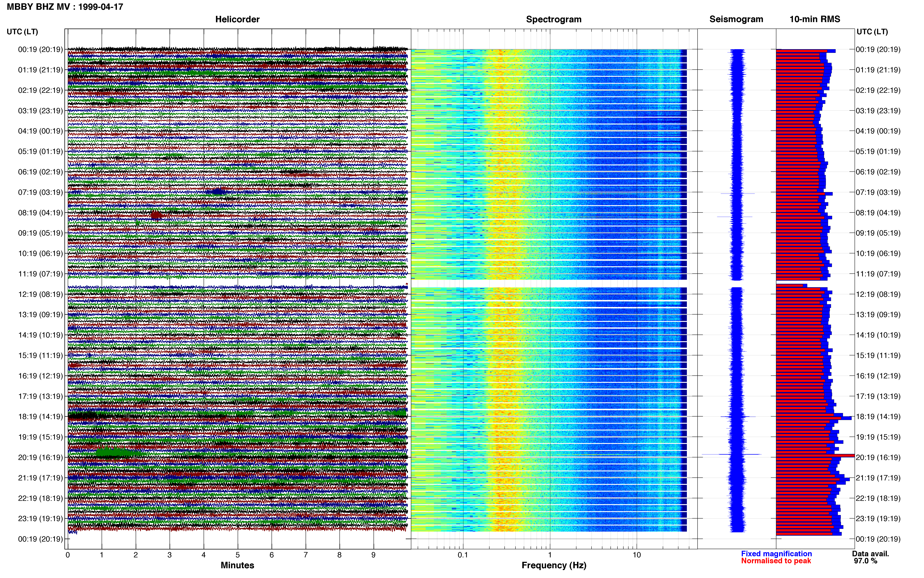Click '13:19 (09:19)' on the RMS panel time axis
This screenshot has height=578, width=924.
click(878, 315)
